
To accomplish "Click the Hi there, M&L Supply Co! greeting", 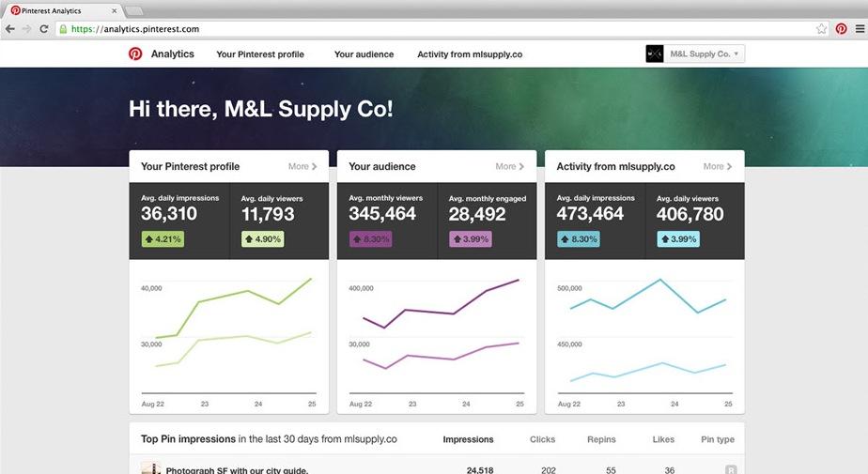I will pos(261,109).
